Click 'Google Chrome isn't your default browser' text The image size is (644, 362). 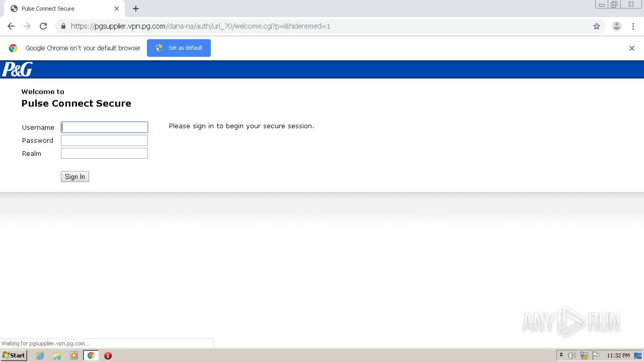[83, 48]
